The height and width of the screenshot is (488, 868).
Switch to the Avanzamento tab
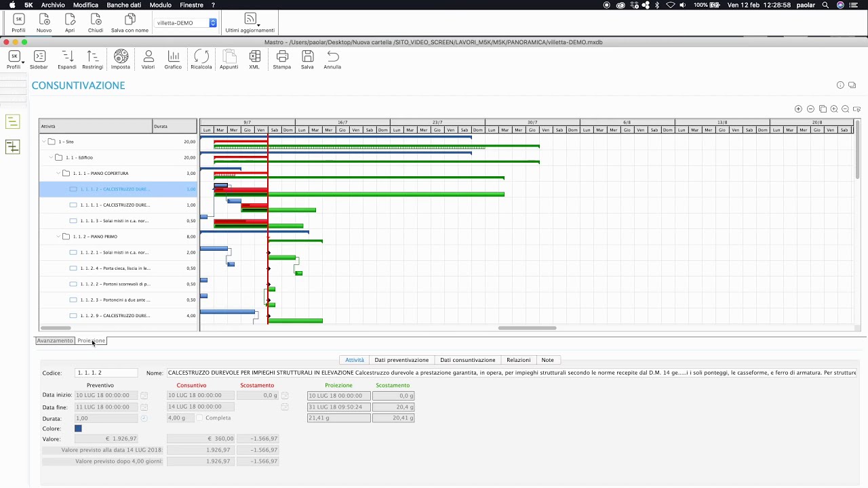tap(55, 341)
